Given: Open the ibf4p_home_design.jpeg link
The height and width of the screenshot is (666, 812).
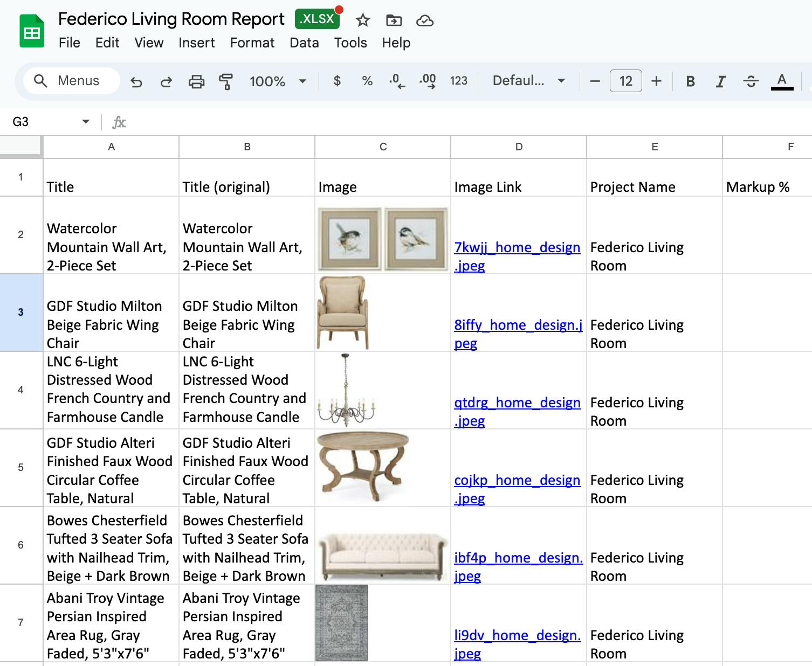Looking at the screenshot, I should click(x=518, y=567).
